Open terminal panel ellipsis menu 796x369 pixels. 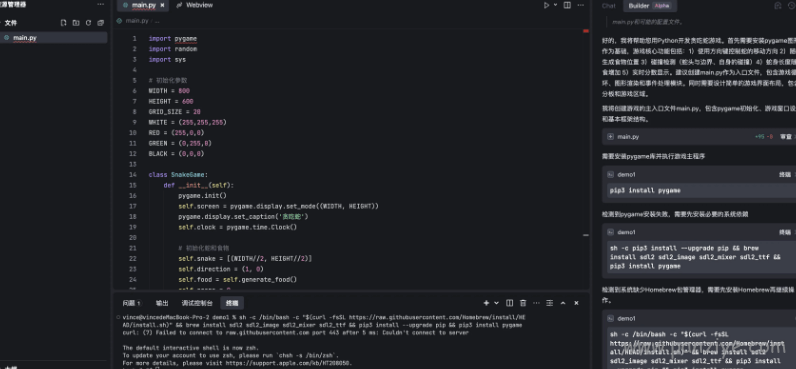point(536,303)
